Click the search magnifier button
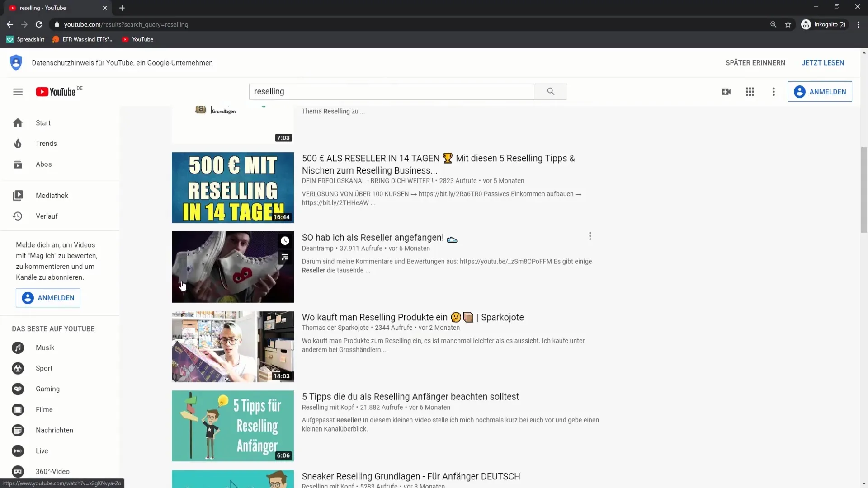868x488 pixels. click(x=551, y=92)
